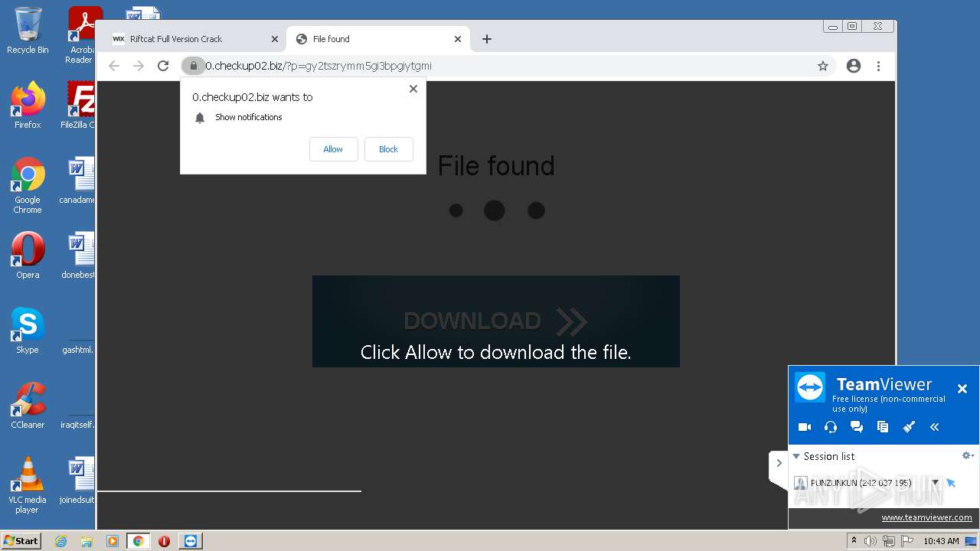Close the File found tab
Image resolution: width=980 pixels, height=551 pixels.
pos(458,39)
